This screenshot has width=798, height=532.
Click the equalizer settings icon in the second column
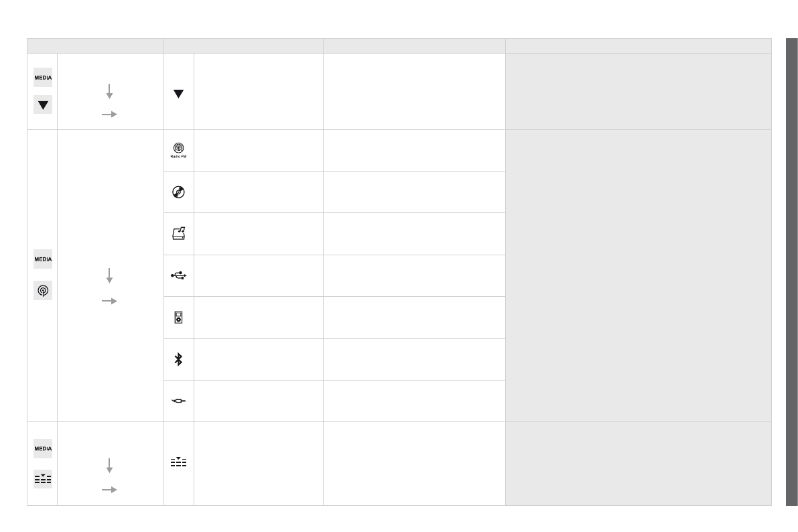(x=178, y=462)
